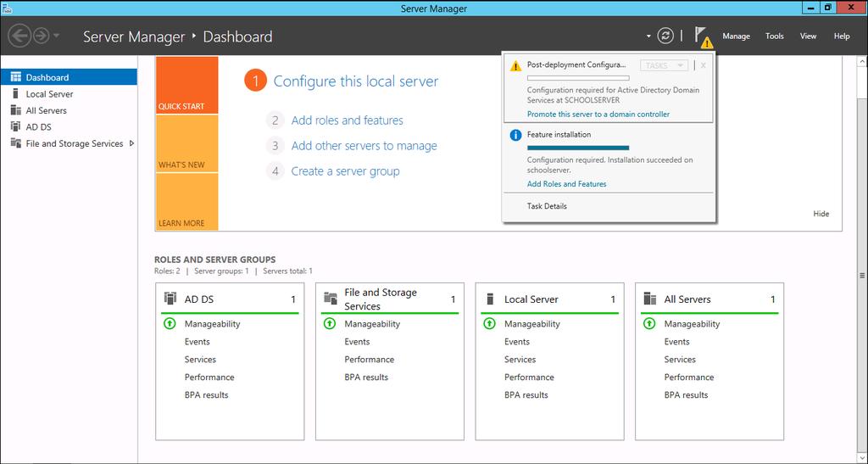Screen dimensions: 868x464
Task: Click Promote this server to domain controller
Action: point(598,114)
